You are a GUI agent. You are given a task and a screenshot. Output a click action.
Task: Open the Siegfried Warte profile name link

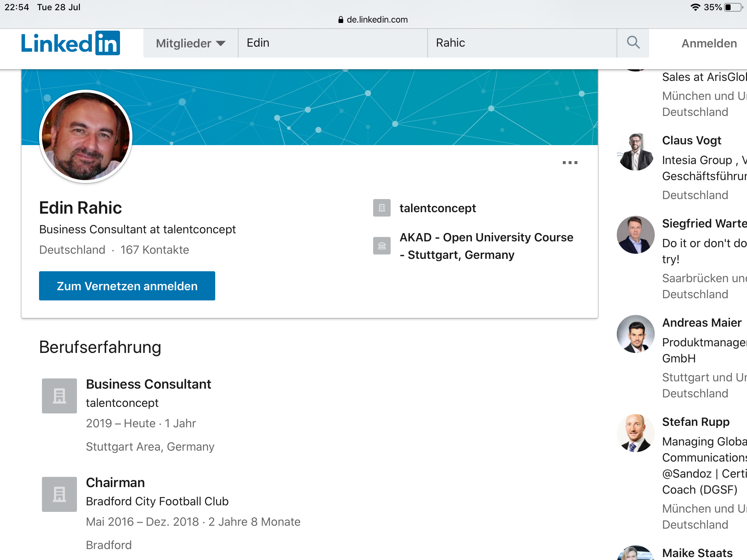click(x=704, y=223)
